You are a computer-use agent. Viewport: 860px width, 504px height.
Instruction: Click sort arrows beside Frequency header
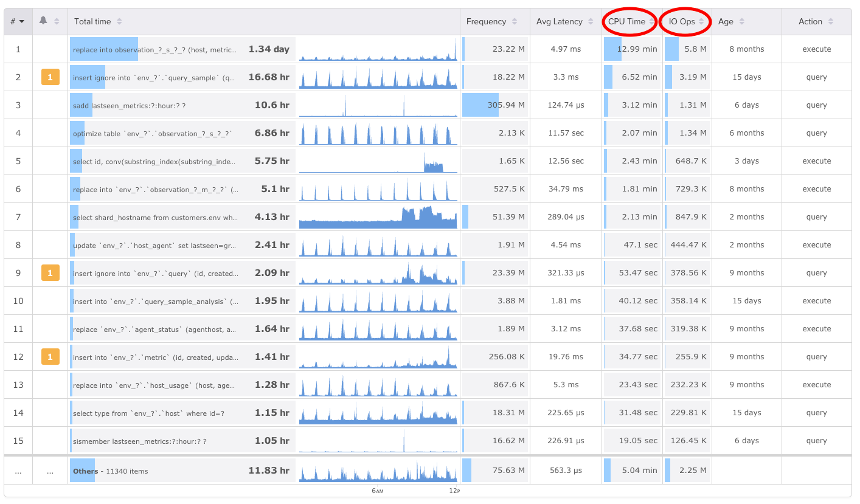515,22
